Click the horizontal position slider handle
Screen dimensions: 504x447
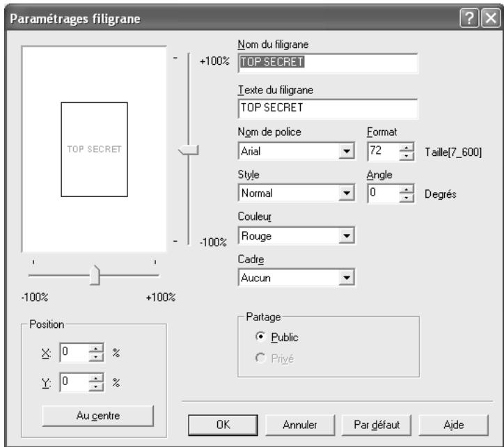tap(95, 275)
